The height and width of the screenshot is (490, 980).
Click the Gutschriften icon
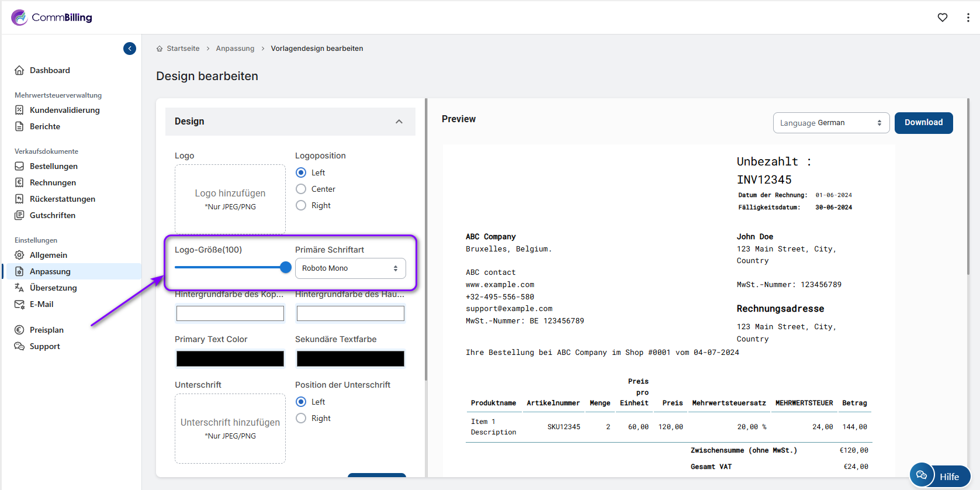point(19,215)
